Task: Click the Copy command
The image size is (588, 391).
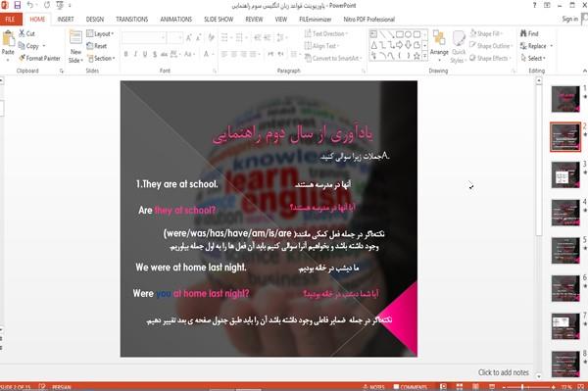Action: [32, 46]
